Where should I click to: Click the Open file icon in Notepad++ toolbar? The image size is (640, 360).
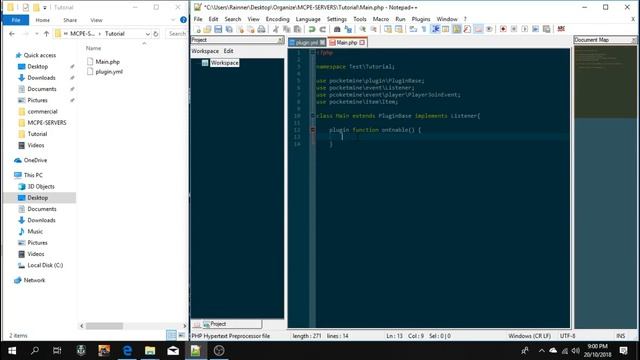[x=207, y=29]
